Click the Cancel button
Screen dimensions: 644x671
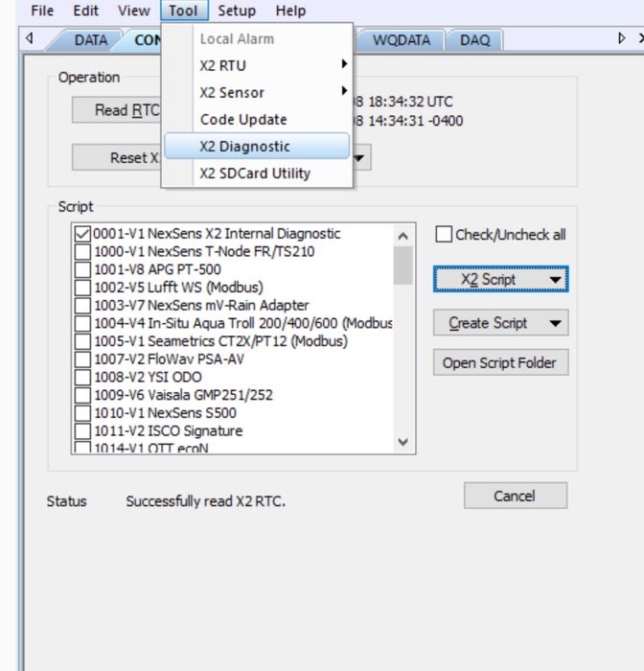coord(516,496)
